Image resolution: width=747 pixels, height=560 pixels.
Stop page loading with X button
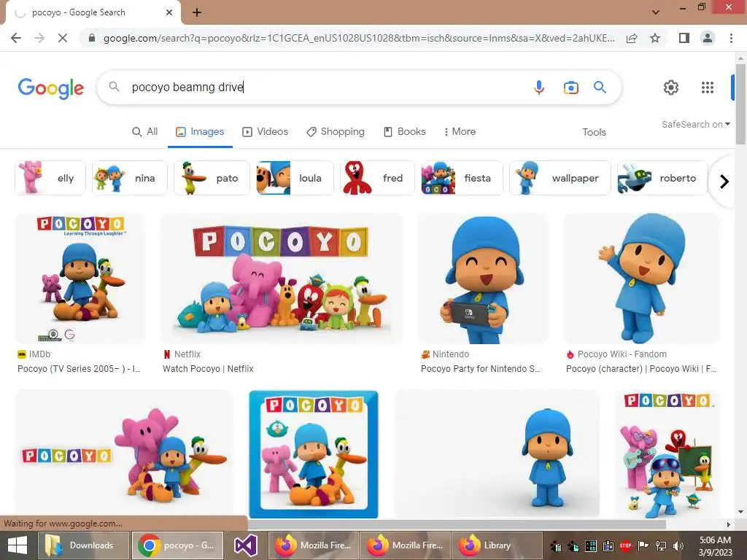tap(63, 38)
